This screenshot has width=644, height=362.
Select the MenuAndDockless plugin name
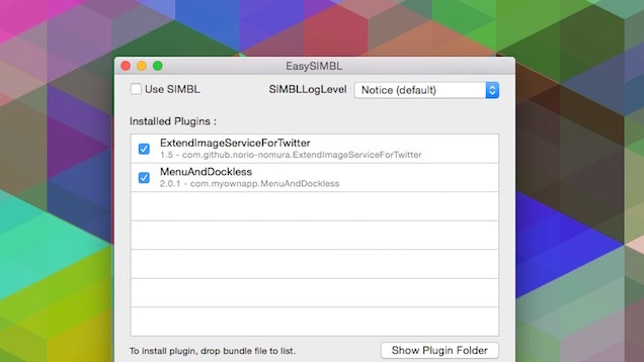tap(206, 172)
